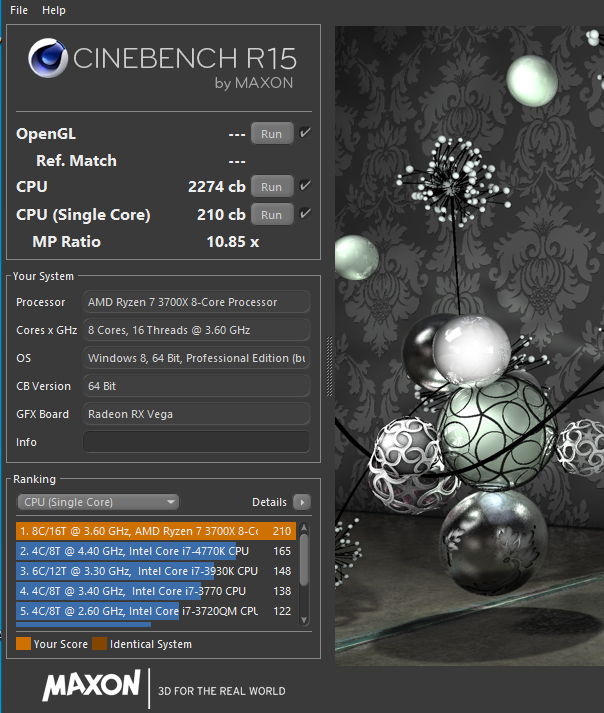The width and height of the screenshot is (604, 713).
Task: Select the Core i7-3720QM ranking row
Action: (x=156, y=611)
